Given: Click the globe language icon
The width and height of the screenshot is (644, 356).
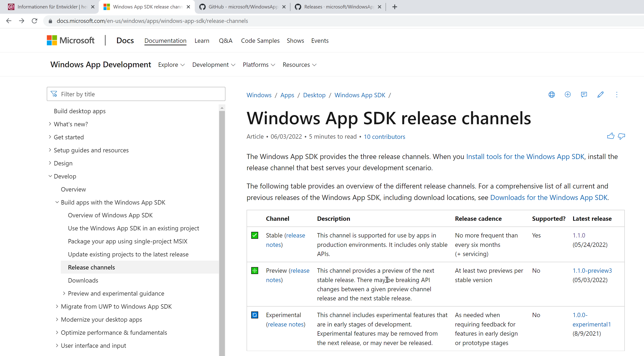Looking at the screenshot, I should point(551,95).
